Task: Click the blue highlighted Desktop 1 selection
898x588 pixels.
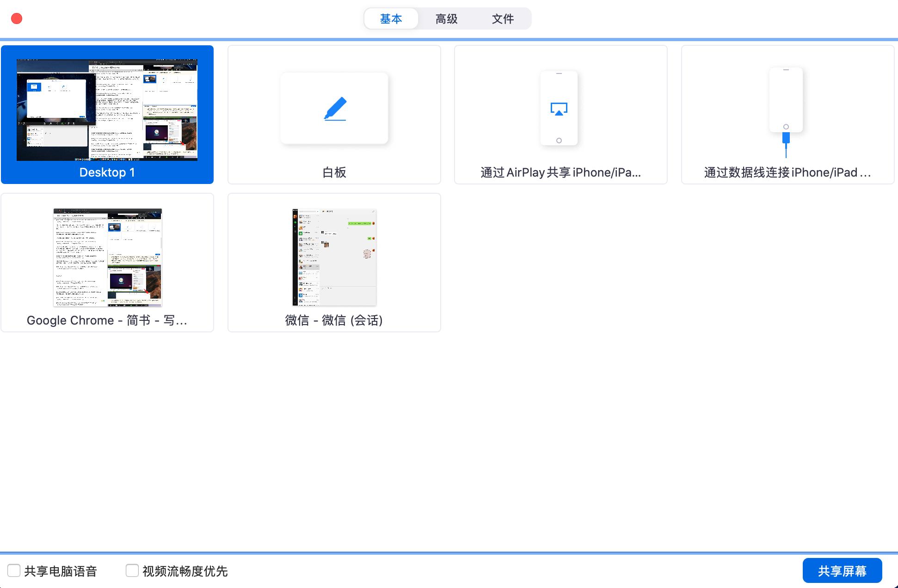Action: point(107,114)
